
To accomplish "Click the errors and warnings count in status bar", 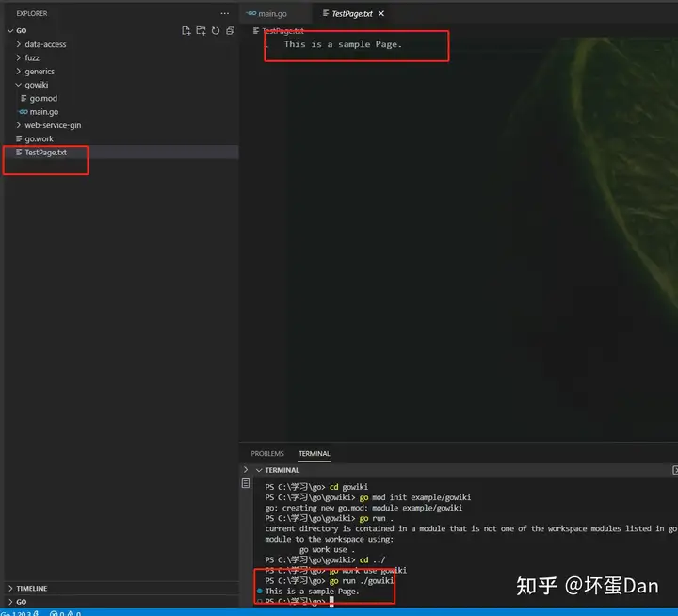I will click(65, 613).
